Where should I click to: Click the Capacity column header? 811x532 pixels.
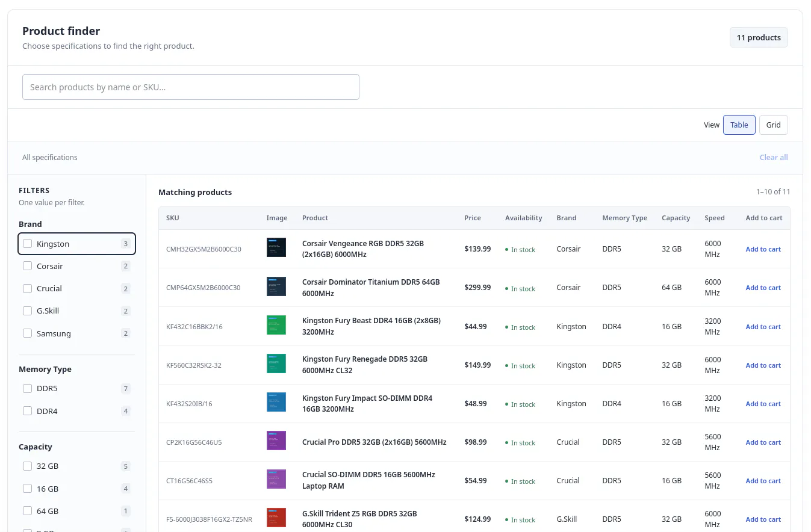click(676, 218)
